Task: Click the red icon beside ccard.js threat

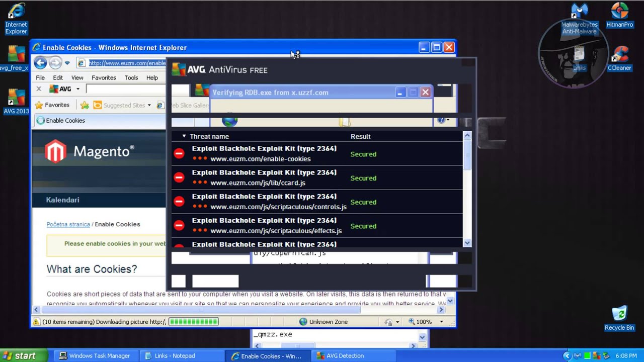Action: (179, 177)
